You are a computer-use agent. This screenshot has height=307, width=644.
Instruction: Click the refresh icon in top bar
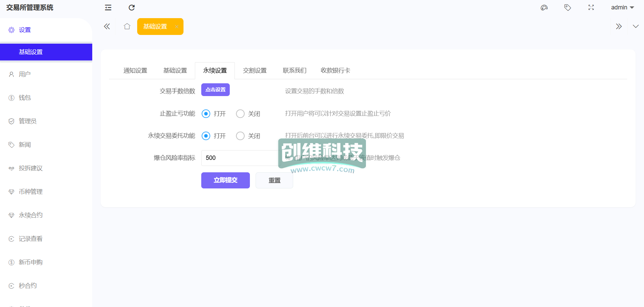tap(131, 7)
